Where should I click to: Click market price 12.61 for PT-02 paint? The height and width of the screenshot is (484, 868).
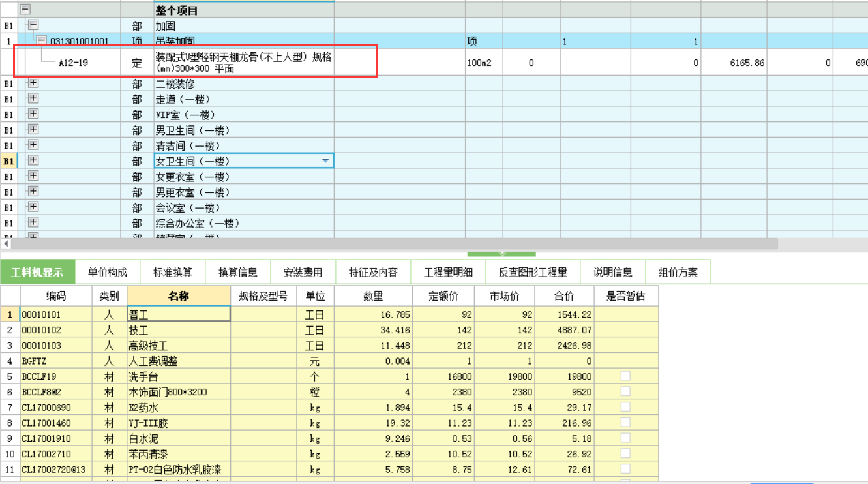pyautogui.click(x=504, y=469)
